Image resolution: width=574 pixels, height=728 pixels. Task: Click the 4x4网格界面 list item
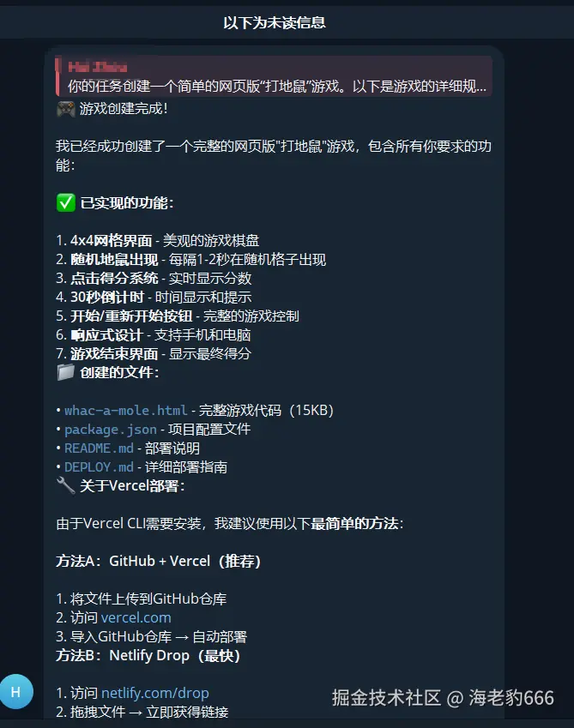click(157, 240)
